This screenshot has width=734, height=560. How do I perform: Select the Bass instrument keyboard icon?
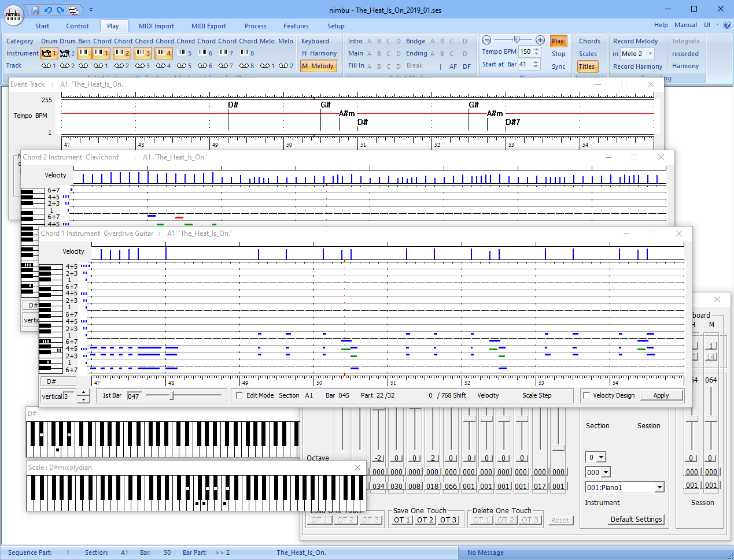84,53
